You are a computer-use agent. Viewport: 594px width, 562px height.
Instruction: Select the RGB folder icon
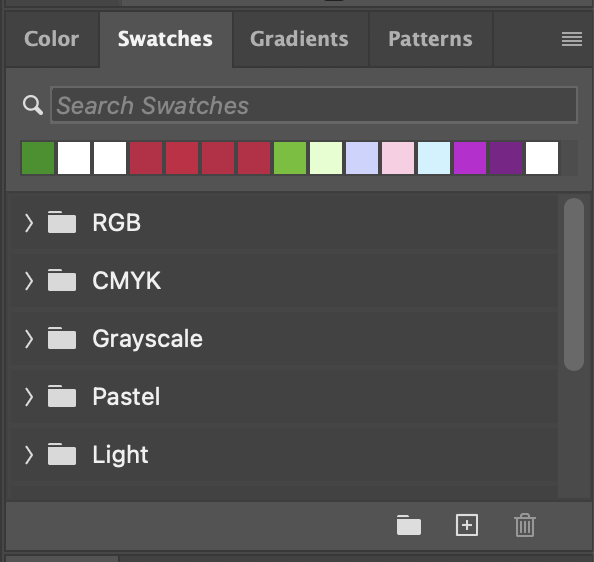pyautogui.click(x=62, y=222)
